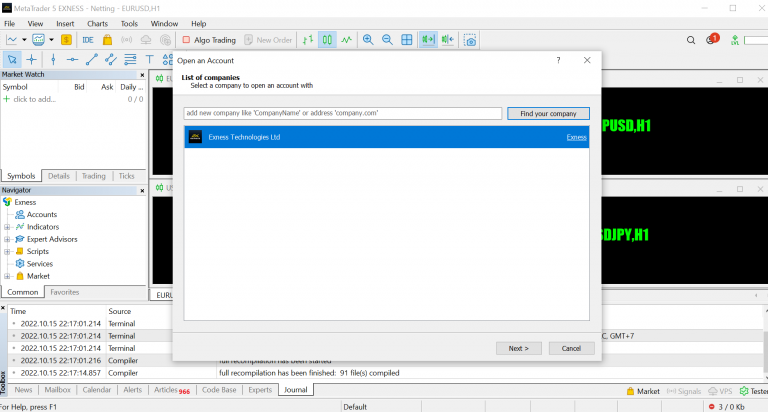Click the add new company input field

pyautogui.click(x=342, y=113)
